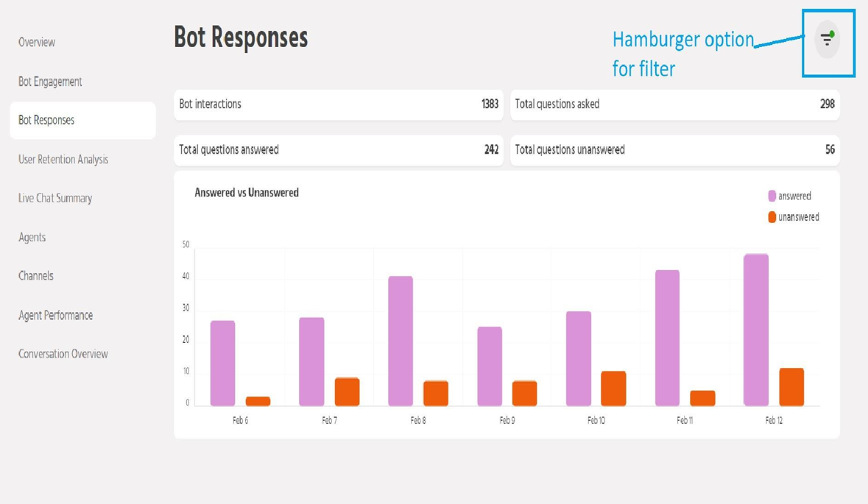868x504 pixels.
Task: Click the Feb 10 unanswered orange bar
Action: point(613,388)
